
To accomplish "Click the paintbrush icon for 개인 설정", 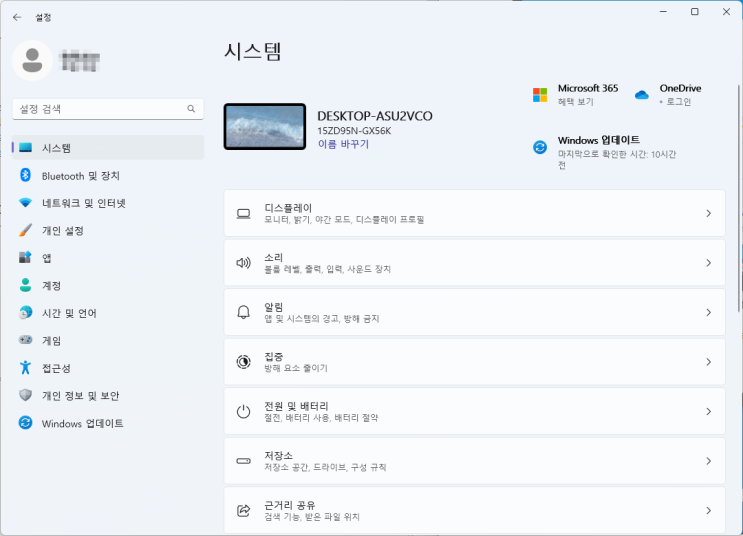I will (26, 230).
